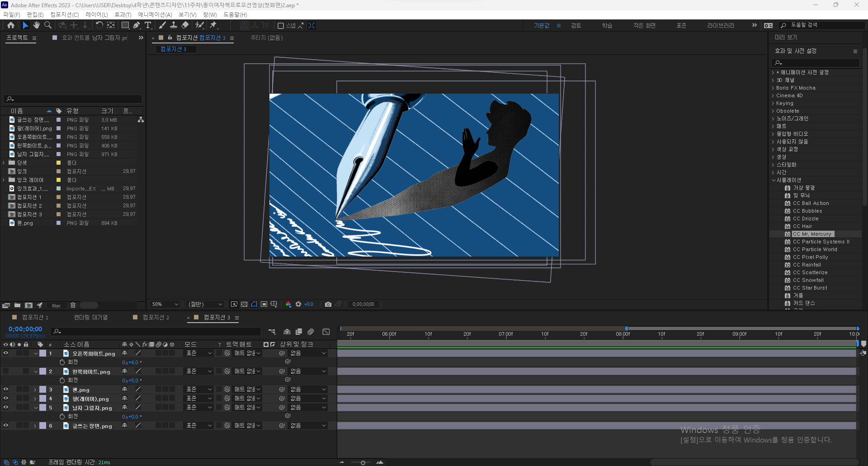Open the Graph Editor from the timeline

pyautogui.click(x=326, y=332)
